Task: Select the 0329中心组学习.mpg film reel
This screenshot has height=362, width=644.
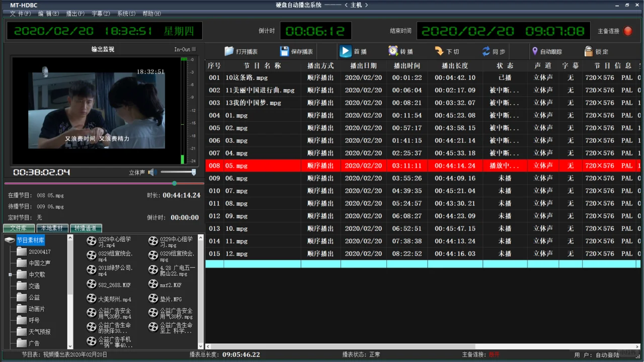Action: coord(153,241)
